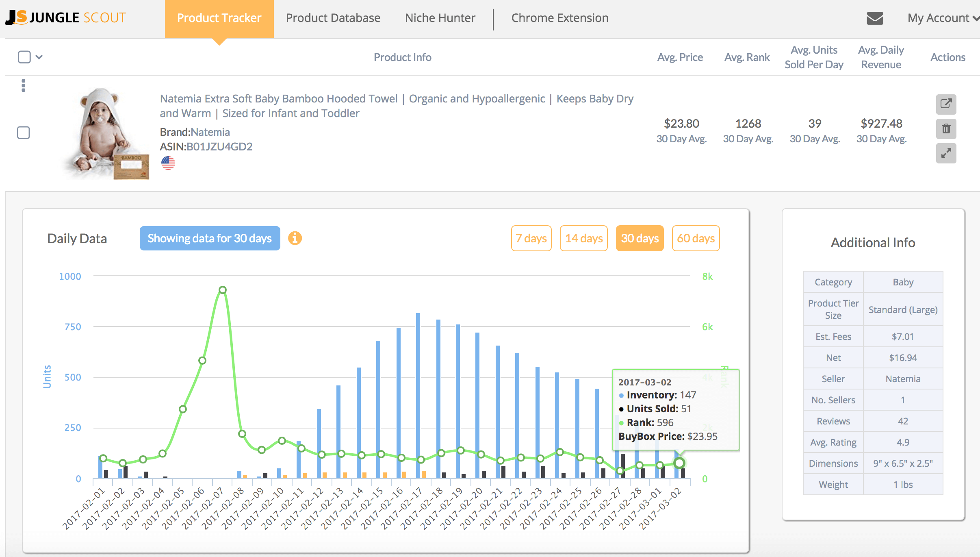The width and height of the screenshot is (980, 557).
Task: Open the Product Database tab
Action: pos(333,18)
